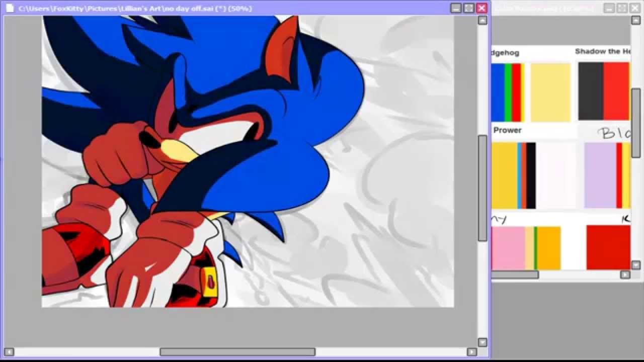Pick the white swatch beside the Prower palette
The height and width of the screenshot is (362, 644).
click(556, 175)
